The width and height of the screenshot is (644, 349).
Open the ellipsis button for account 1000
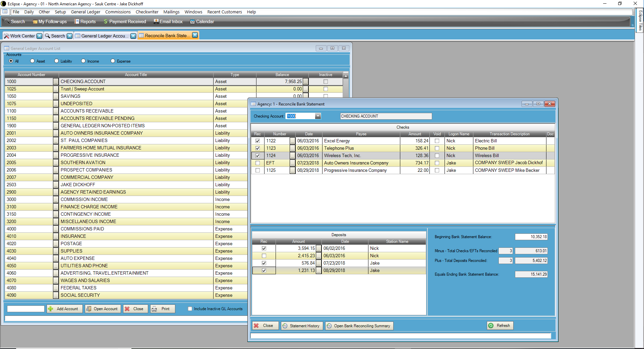coord(56,81)
